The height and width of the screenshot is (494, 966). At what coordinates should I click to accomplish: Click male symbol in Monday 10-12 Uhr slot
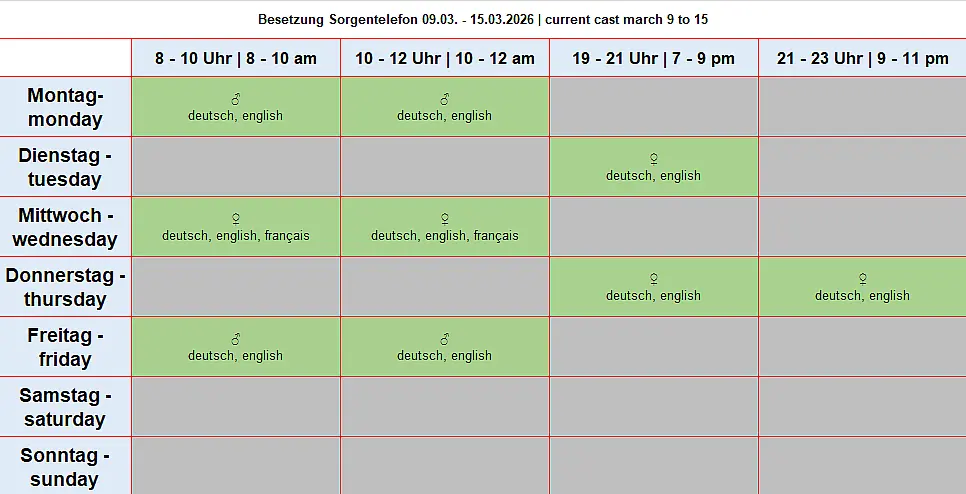445,99
